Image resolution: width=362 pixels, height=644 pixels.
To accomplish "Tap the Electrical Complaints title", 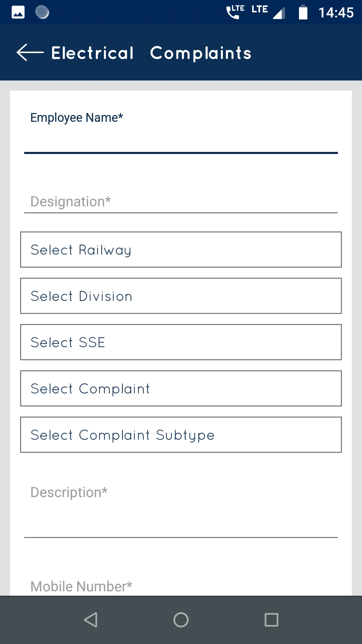I will pos(151,53).
